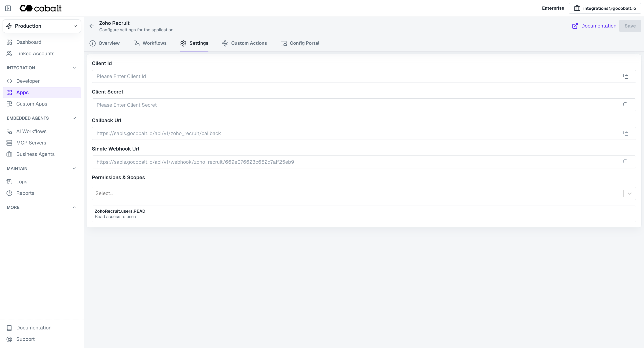Click the Cobalt logo in the sidebar
Screen dimensions: 644x348
point(41,8)
